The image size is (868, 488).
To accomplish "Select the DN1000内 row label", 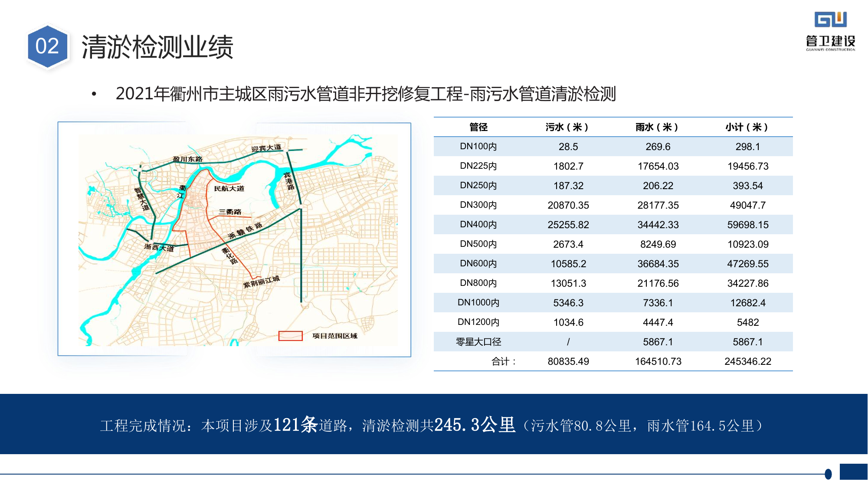I will [478, 303].
